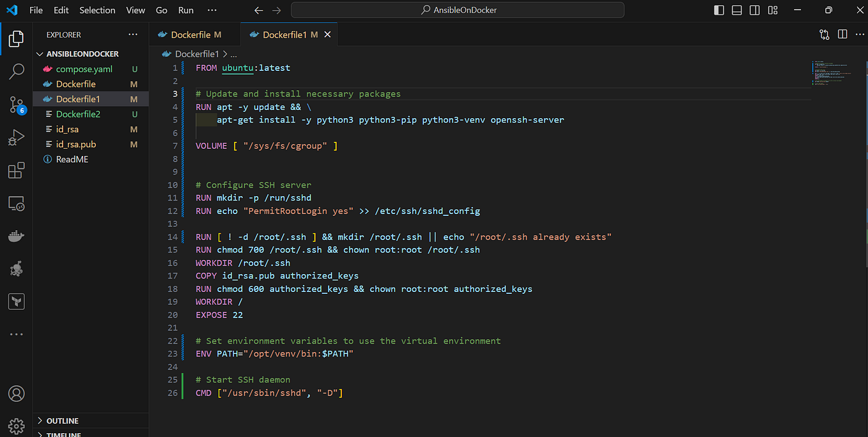Toggle the Secondary Side Bar

point(754,10)
